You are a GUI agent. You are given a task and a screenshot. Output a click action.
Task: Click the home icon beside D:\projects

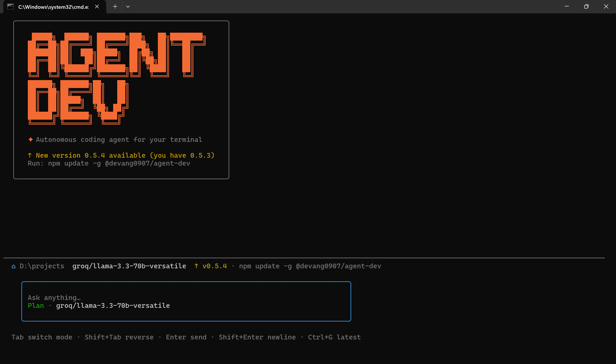tap(13, 266)
